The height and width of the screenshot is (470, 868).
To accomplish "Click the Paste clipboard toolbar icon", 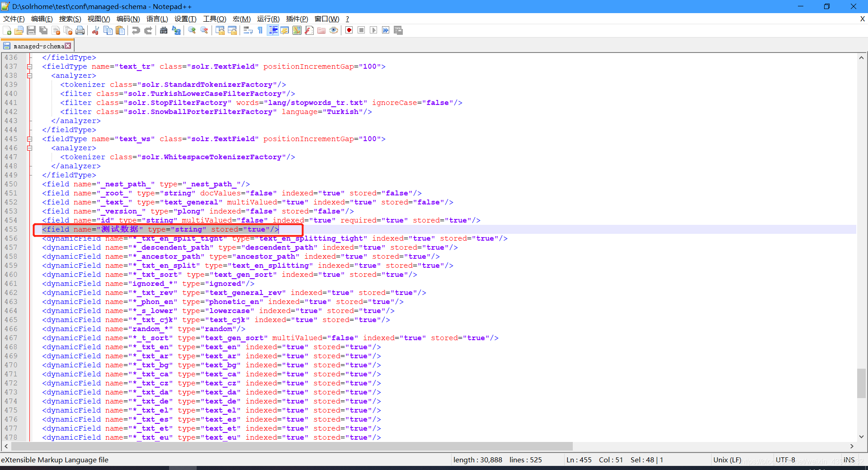I will click(120, 30).
